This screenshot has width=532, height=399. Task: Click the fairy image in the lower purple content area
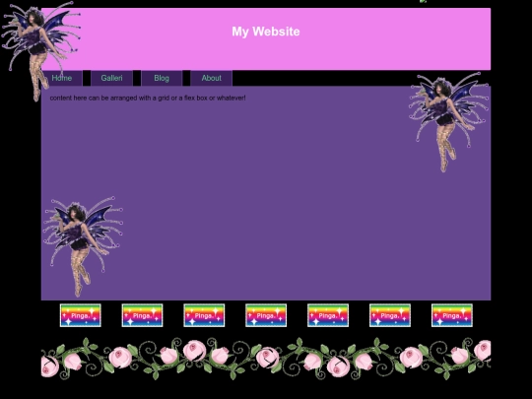[x=83, y=246]
